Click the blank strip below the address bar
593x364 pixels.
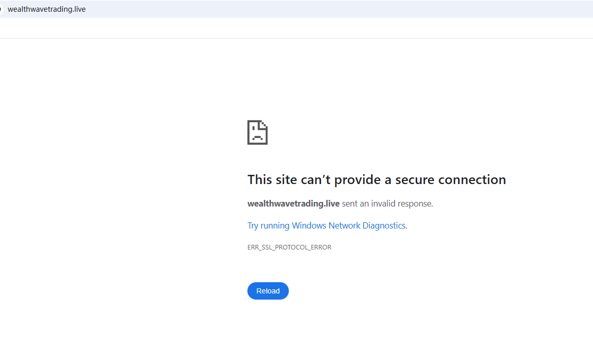click(x=296, y=28)
